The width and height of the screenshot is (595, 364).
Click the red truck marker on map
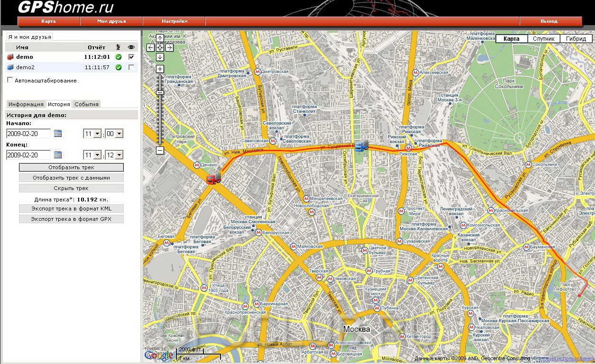point(214,178)
